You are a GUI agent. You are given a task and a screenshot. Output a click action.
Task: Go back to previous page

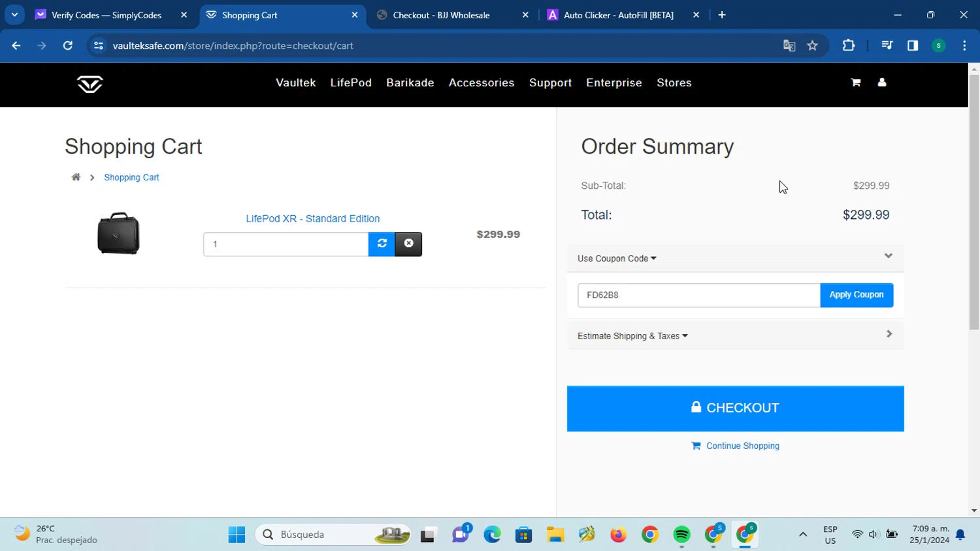[16, 46]
